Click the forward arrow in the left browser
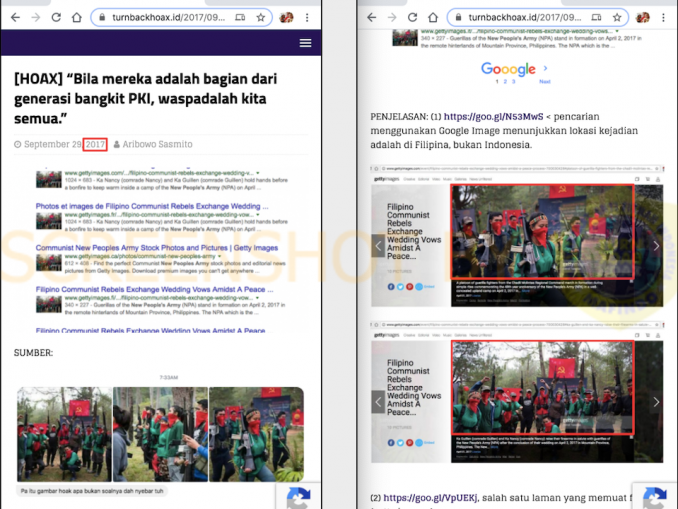This screenshot has width=678, height=509. 36,17
